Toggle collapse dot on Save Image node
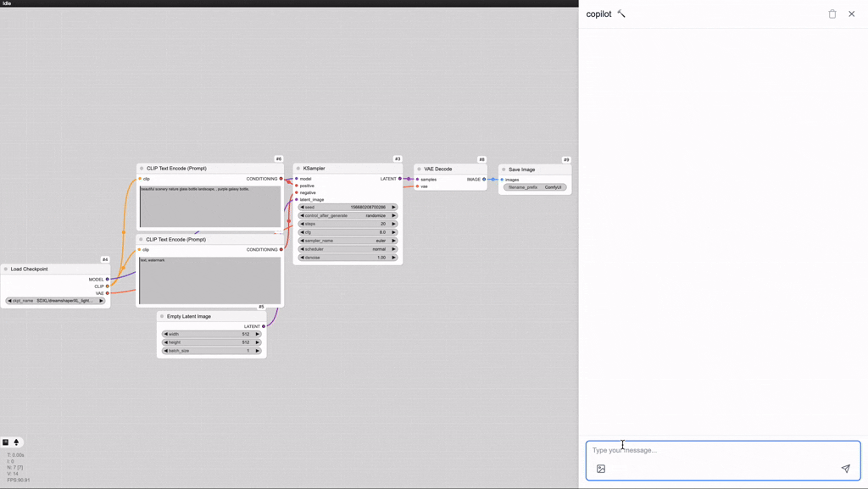The height and width of the screenshot is (489, 868). click(504, 169)
